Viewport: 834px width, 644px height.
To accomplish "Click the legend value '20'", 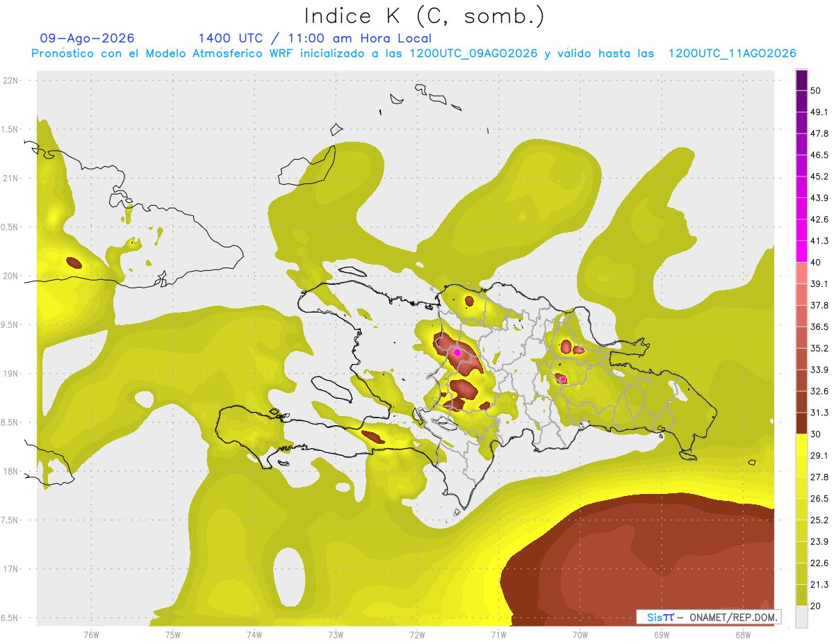I will pos(817,605).
